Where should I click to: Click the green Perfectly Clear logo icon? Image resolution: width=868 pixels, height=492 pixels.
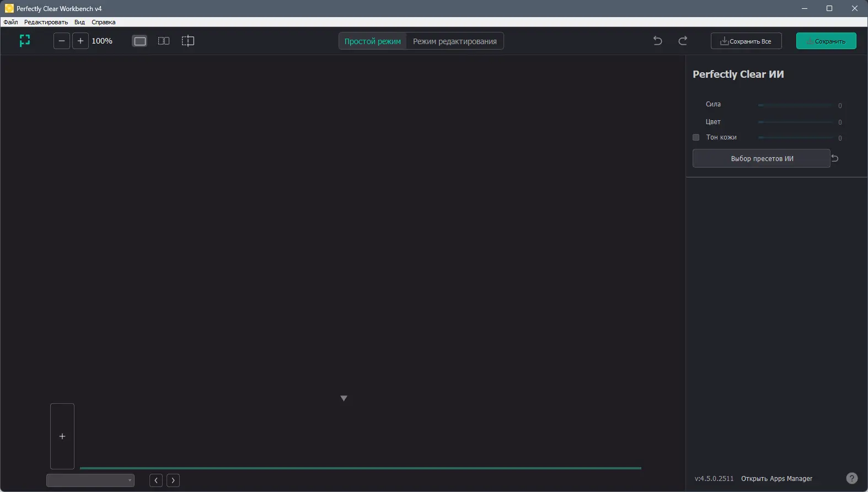pos(25,41)
